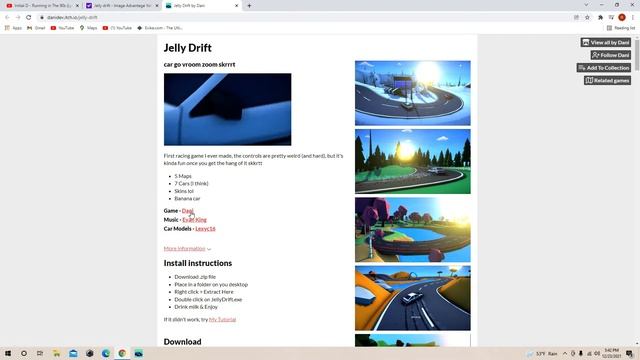Open the snowy track screenshot
The height and width of the screenshot is (360, 640).
pos(413,93)
